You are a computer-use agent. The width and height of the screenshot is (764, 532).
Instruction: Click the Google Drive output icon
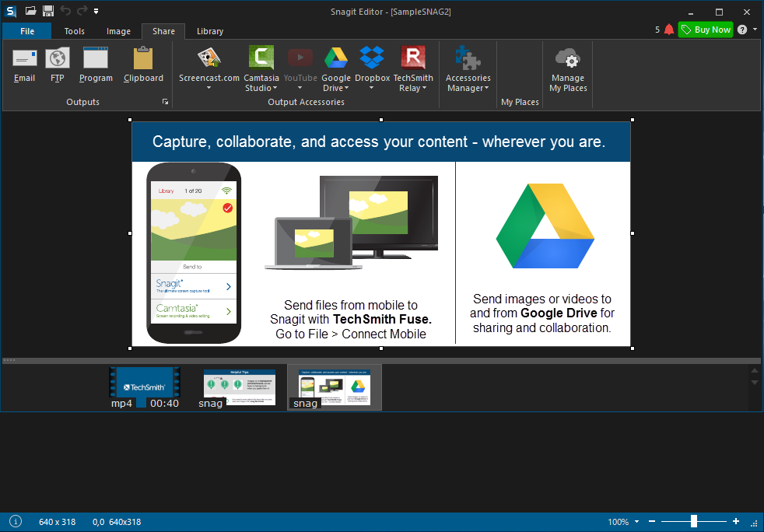coord(336,58)
